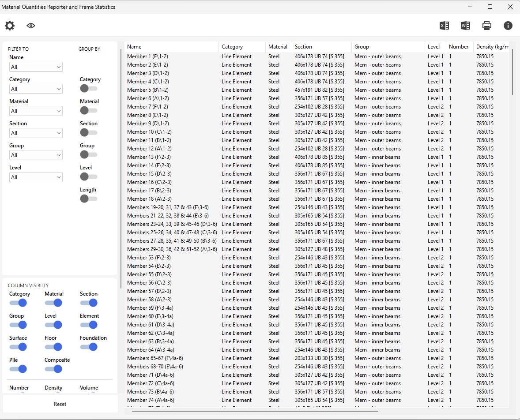Expand the Section filter dropdown
The width and height of the screenshot is (520, 420).
click(x=36, y=133)
